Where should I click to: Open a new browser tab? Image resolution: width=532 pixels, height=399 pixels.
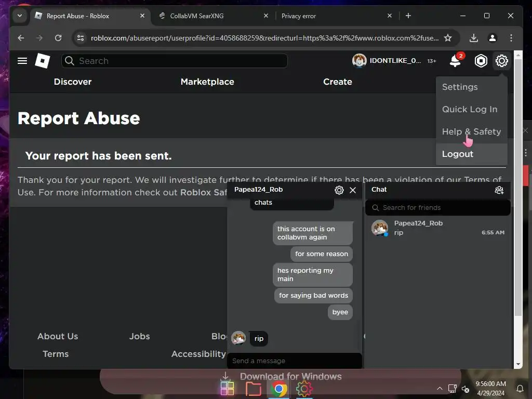coord(408,16)
